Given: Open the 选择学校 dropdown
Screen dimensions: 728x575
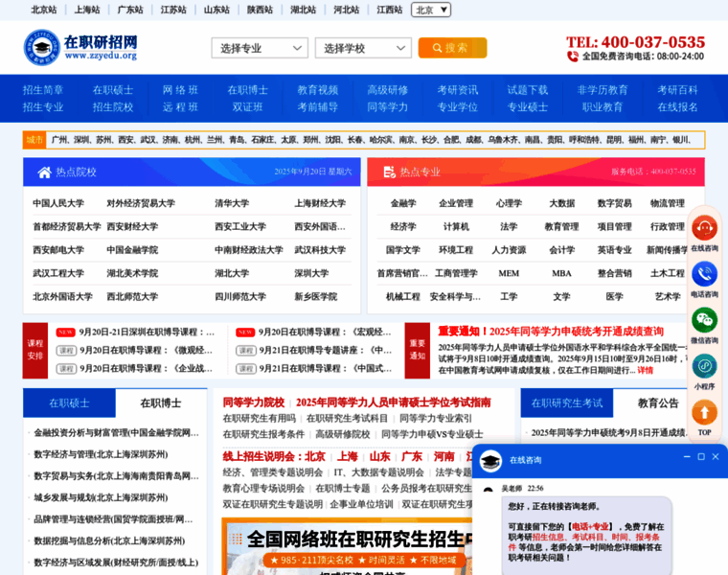Looking at the screenshot, I should 363,48.
